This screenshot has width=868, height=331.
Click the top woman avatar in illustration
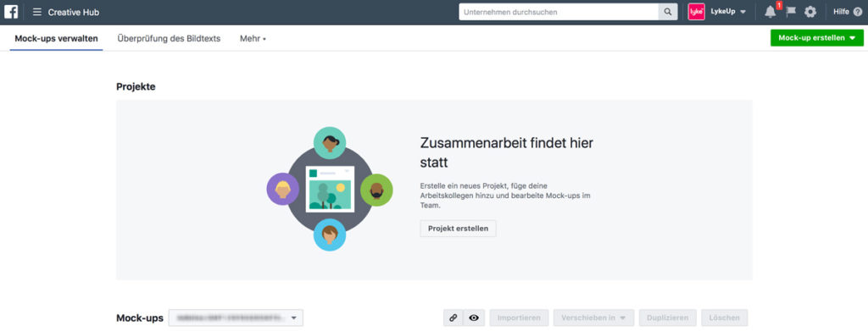click(x=330, y=143)
